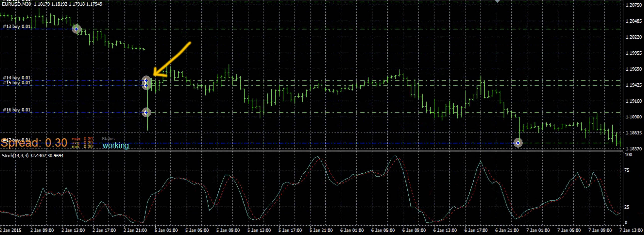The image size is (644, 235).
Task: Click the '5 Jan 01:00' time axis label
Action: (x=166, y=230)
